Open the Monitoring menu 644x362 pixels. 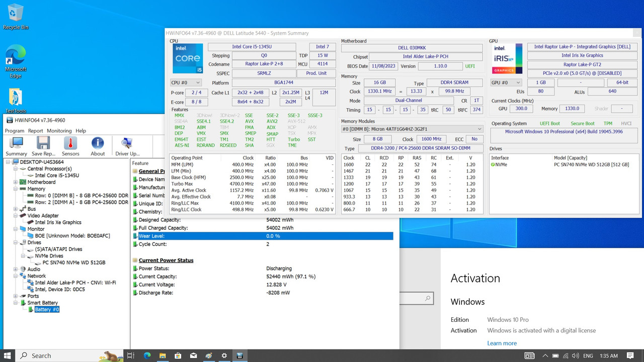pyautogui.click(x=59, y=131)
